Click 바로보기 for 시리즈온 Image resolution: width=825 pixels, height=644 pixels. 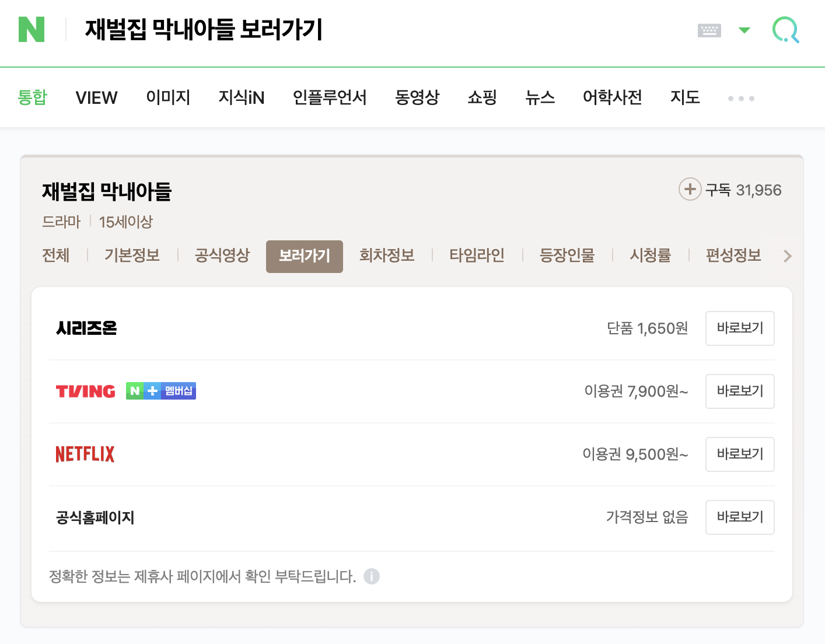click(x=740, y=328)
